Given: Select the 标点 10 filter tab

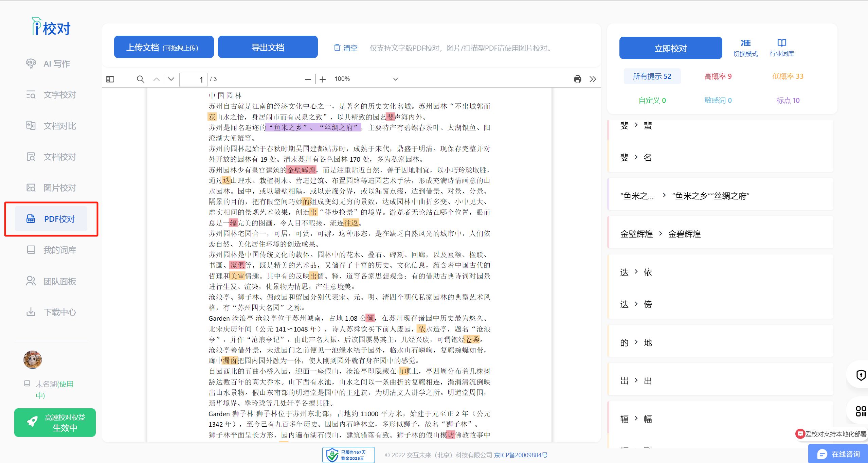Looking at the screenshot, I should pos(788,101).
